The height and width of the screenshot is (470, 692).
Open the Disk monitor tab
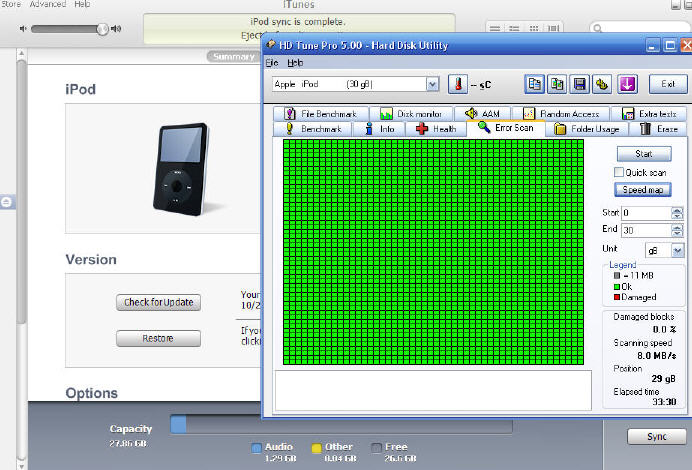coord(411,114)
